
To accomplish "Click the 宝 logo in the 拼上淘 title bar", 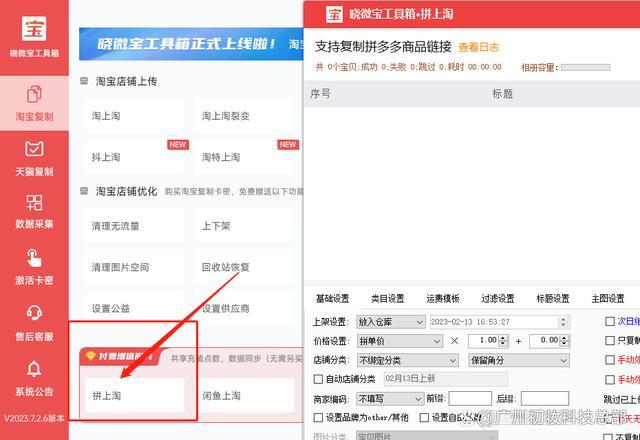I will coord(334,14).
